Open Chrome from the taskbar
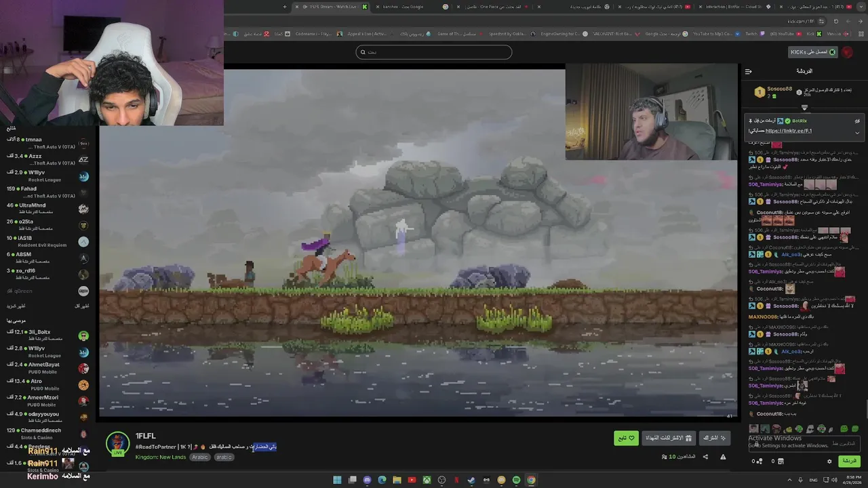The image size is (868, 488). point(531,480)
